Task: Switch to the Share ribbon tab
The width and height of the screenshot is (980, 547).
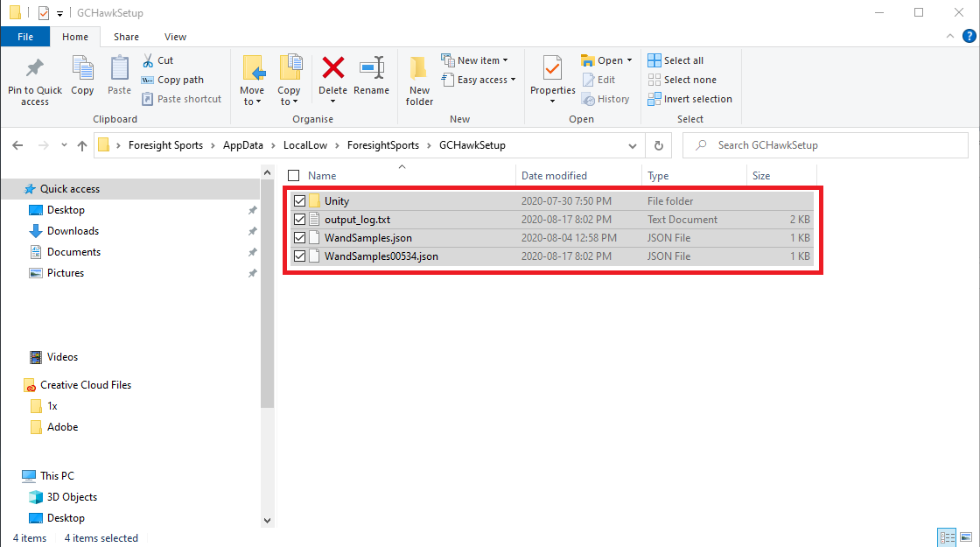Action: point(126,37)
